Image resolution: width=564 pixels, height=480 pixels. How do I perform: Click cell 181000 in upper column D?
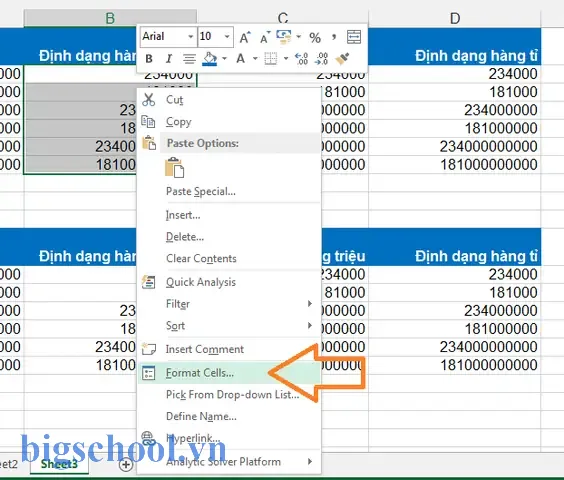(455, 92)
